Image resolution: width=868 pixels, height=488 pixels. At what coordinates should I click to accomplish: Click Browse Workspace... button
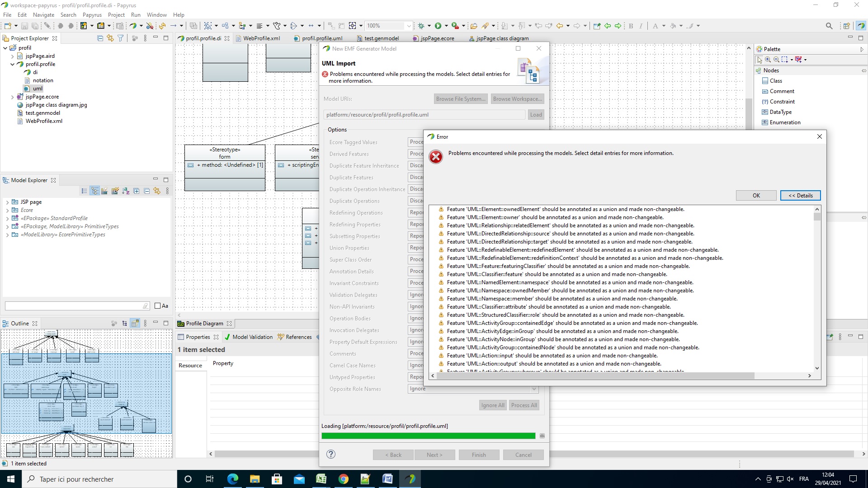[x=517, y=99]
